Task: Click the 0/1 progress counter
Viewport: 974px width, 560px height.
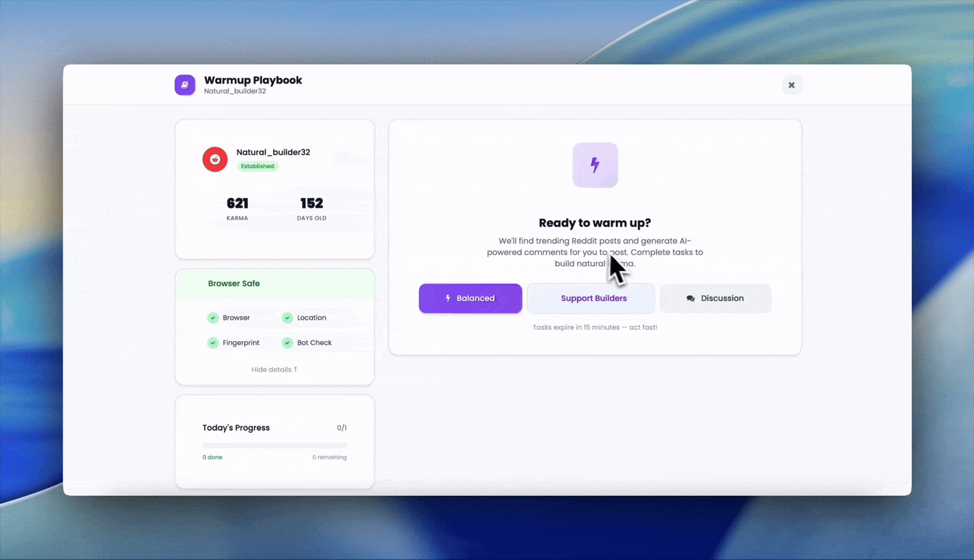Action: (342, 428)
